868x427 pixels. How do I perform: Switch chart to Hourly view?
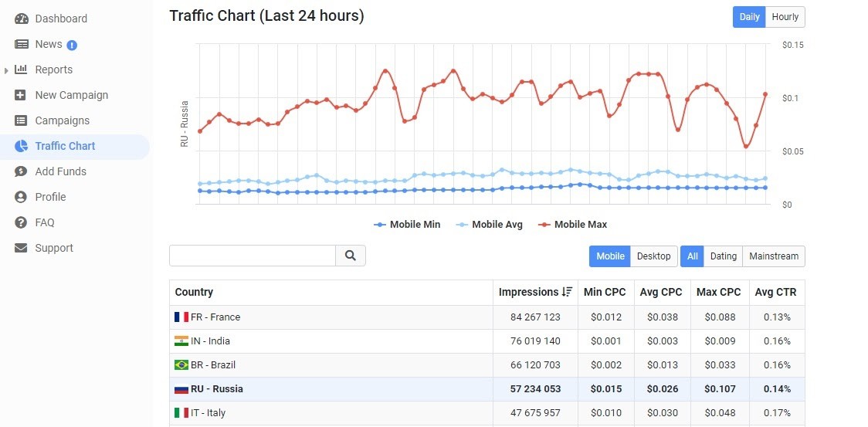tap(785, 17)
